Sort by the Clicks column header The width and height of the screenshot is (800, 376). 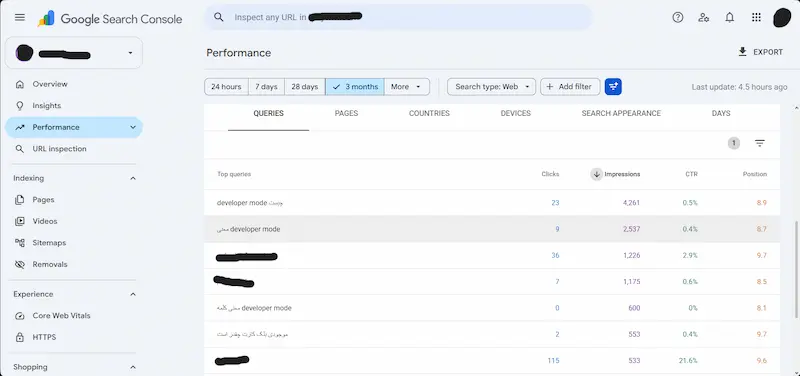550,174
